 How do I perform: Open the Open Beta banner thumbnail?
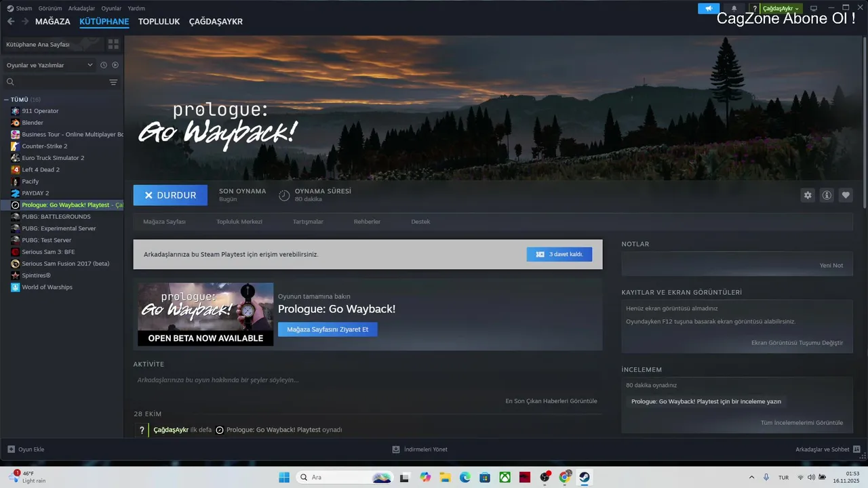205,314
